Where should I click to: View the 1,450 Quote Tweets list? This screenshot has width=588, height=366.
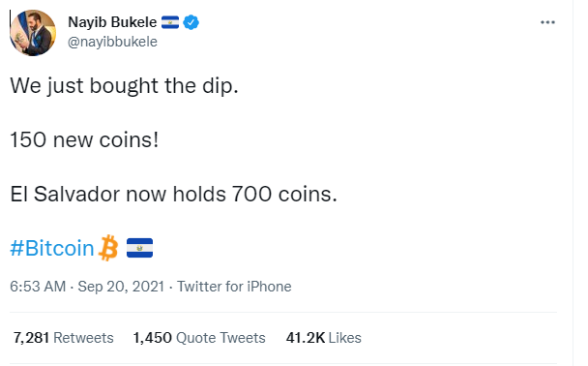click(x=199, y=338)
